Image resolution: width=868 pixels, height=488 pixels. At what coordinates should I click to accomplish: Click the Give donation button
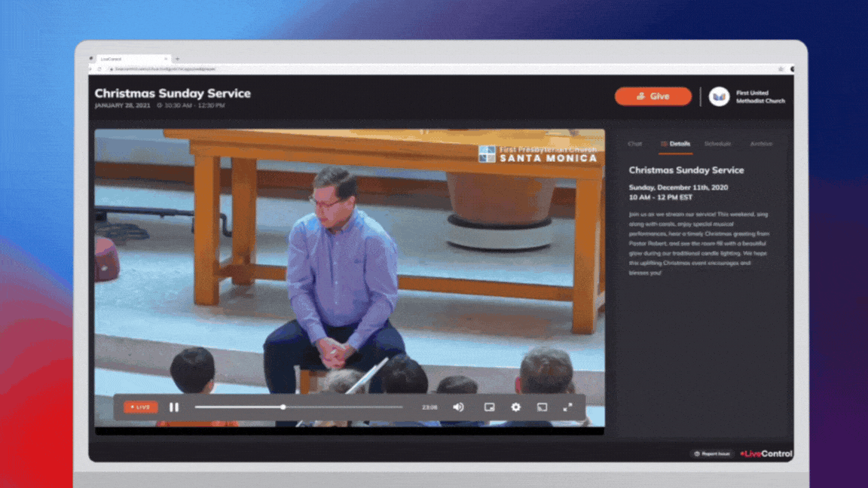click(x=653, y=96)
